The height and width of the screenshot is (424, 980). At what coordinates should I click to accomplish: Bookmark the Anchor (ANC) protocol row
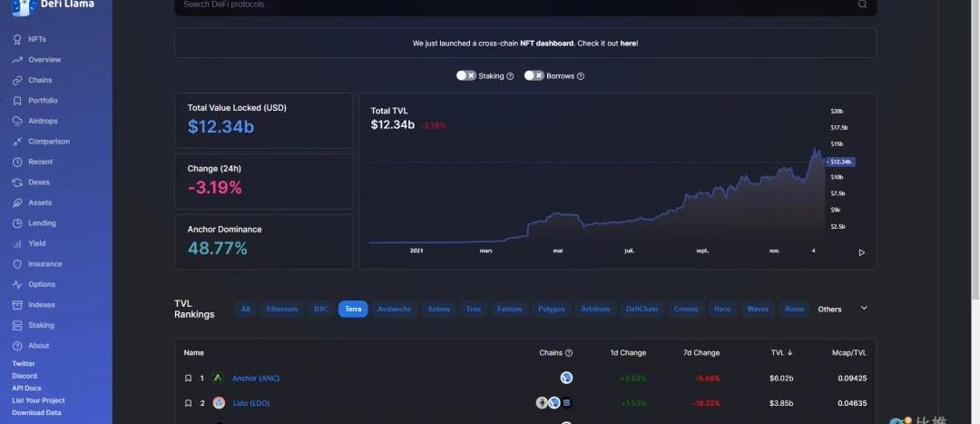coord(188,378)
